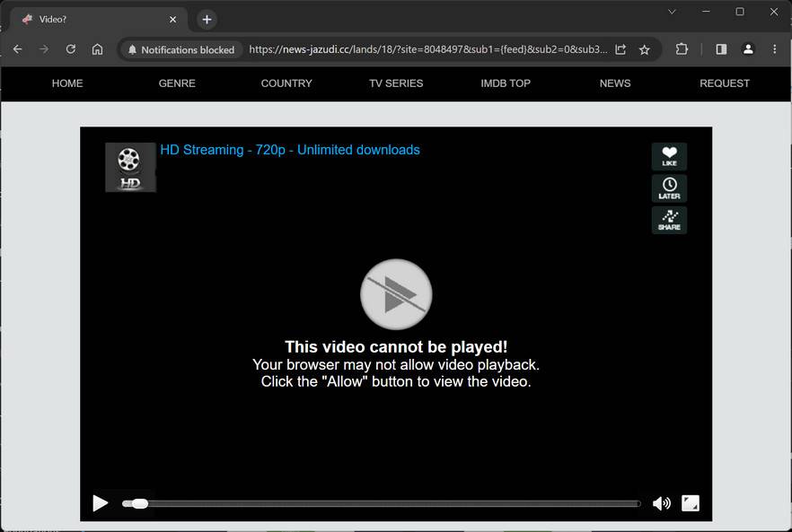Open the HD Streaming 720p link
The image size is (792, 532).
(288, 150)
